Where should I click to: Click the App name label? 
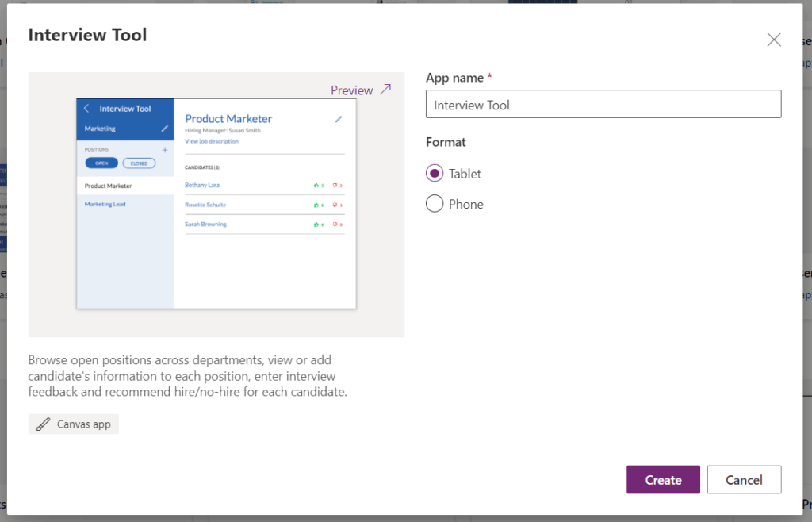click(454, 78)
